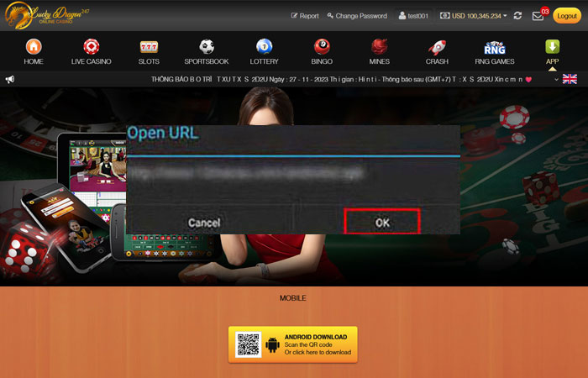The width and height of the screenshot is (588, 378).
Task: Click the Android Download QR button
Action: [292, 344]
